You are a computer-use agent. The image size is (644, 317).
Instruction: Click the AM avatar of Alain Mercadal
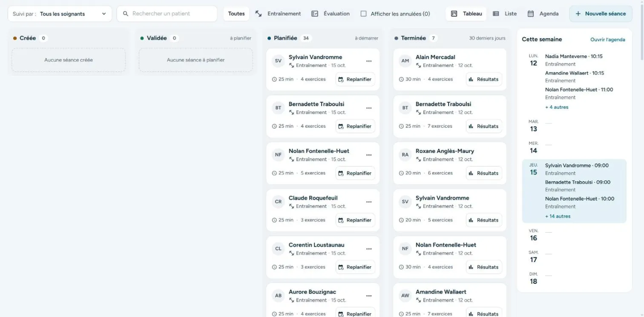coord(405,61)
